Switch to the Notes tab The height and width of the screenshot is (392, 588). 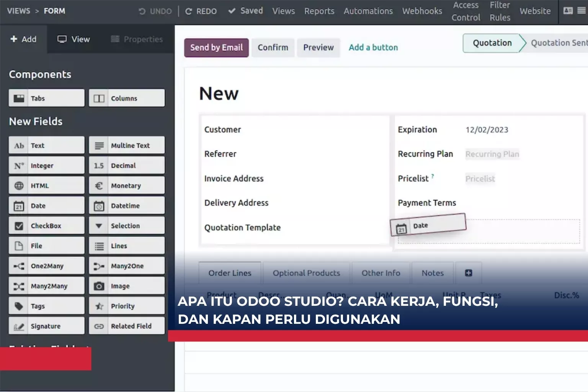coord(433,273)
